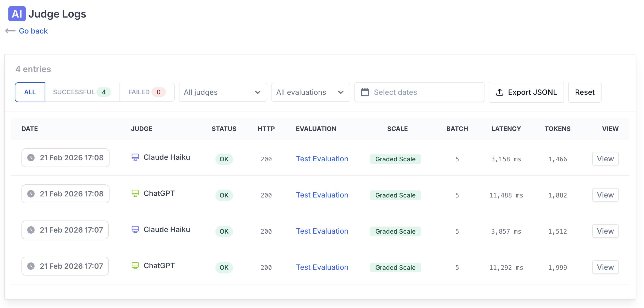The width and height of the screenshot is (644, 308).
Task: Open the All judges dropdown
Action: pyautogui.click(x=222, y=92)
